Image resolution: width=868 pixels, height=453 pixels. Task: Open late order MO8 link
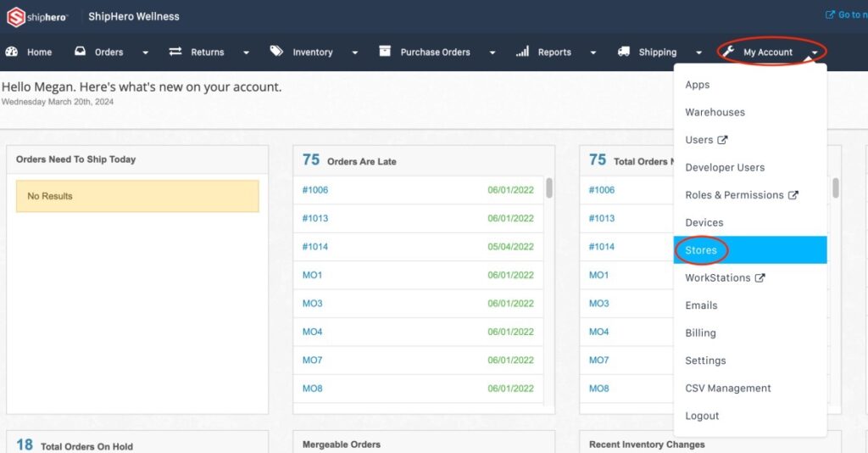pyautogui.click(x=312, y=389)
